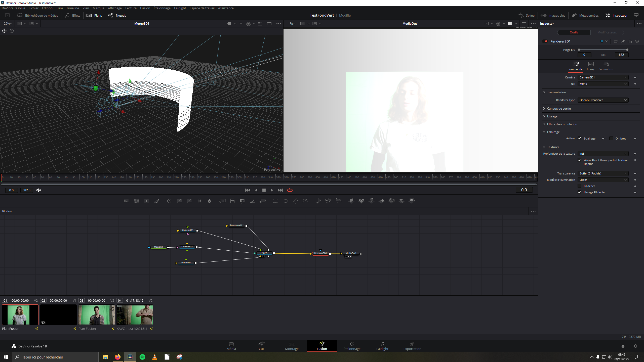
Task: Add Brightness Contrast node from toolbar
Action: coord(200,201)
